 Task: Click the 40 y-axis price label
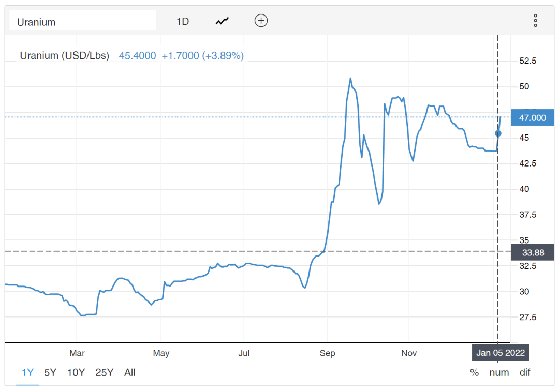coord(524,189)
